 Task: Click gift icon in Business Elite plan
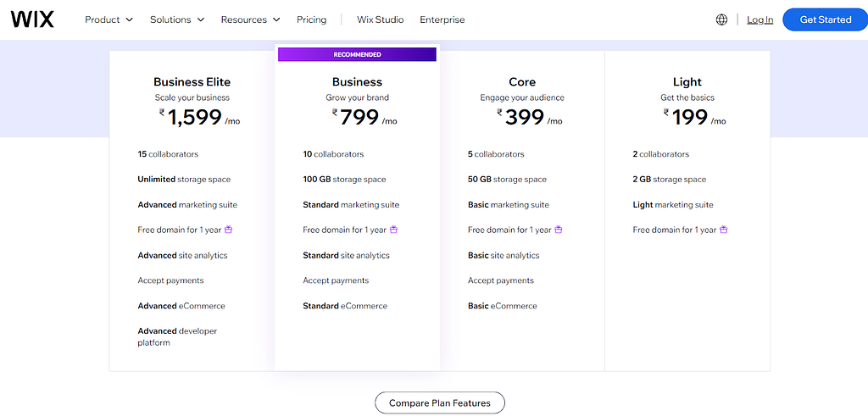pos(229,230)
